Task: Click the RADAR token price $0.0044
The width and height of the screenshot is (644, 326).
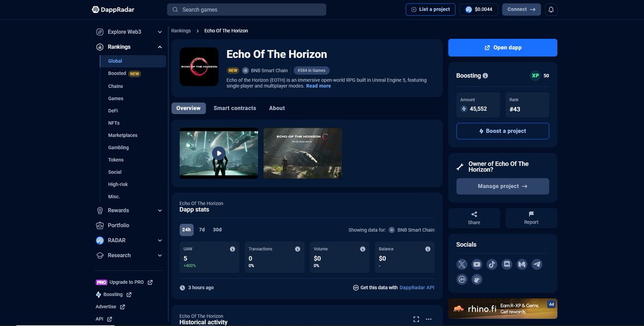Action: 479,10
